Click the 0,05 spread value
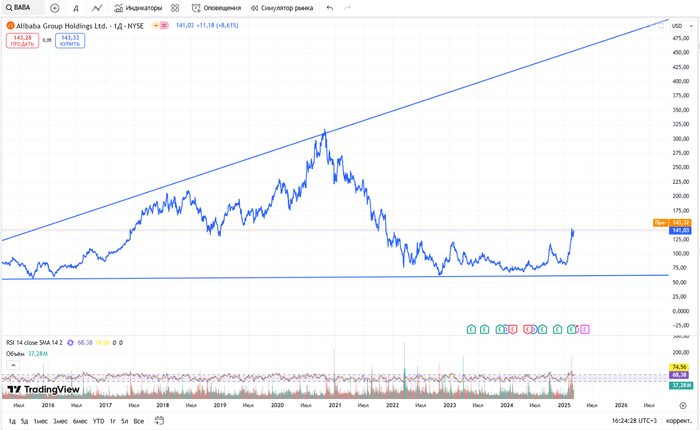Screen dimensions: 700x430 pos(47,41)
